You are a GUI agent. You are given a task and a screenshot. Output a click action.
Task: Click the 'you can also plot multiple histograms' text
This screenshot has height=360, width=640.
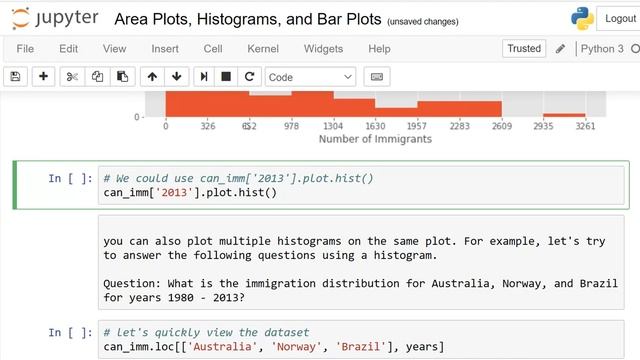pyautogui.click(x=354, y=248)
